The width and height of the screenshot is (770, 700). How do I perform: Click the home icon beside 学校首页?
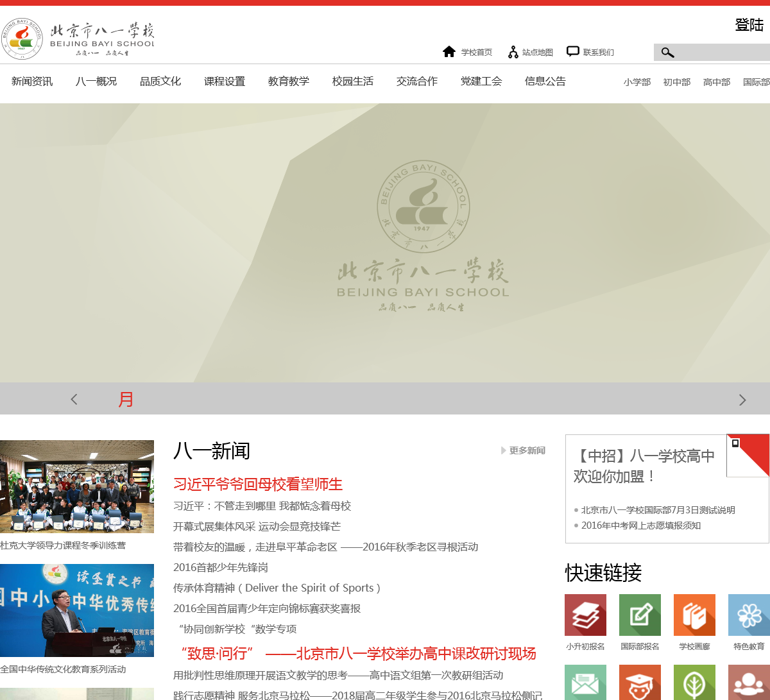click(x=449, y=51)
